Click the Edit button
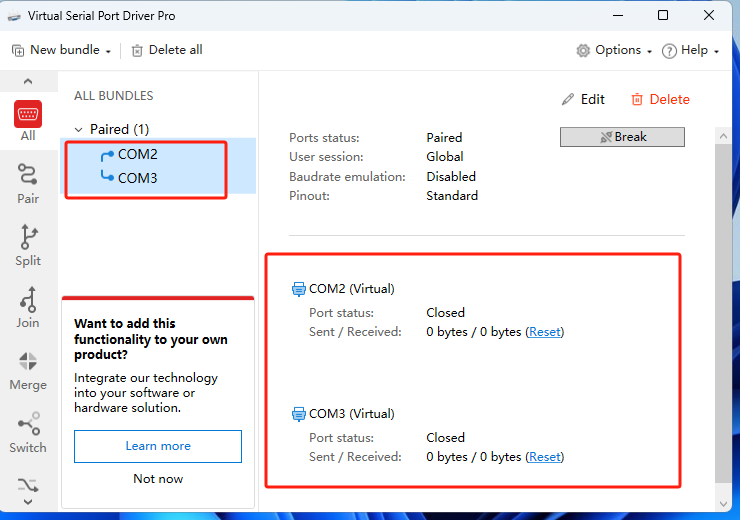This screenshot has width=740, height=520. point(583,100)
